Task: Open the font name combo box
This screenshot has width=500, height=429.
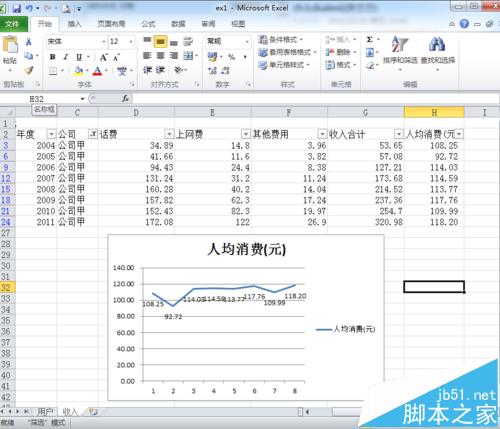Action: [x=76, y=41]
